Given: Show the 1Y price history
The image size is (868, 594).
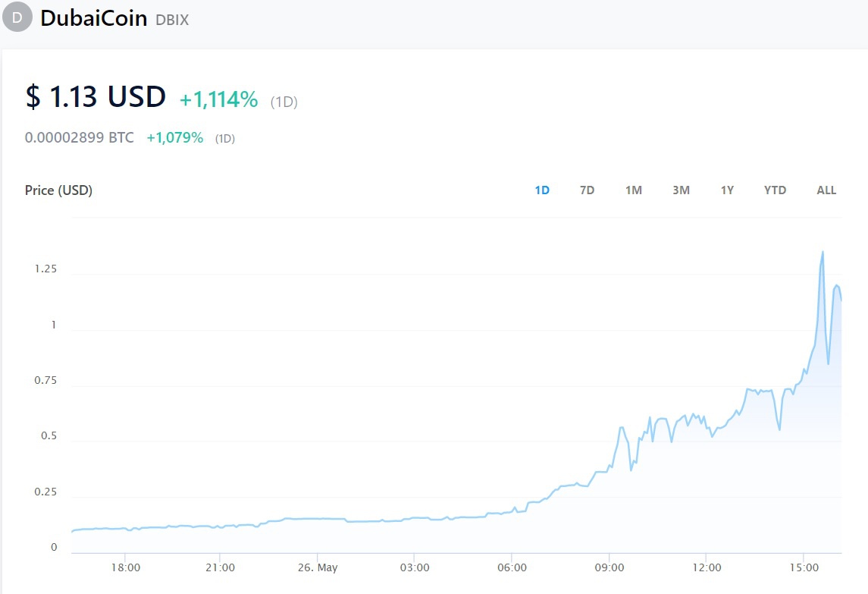Looking at the screenshot, I should coord(727,190).
